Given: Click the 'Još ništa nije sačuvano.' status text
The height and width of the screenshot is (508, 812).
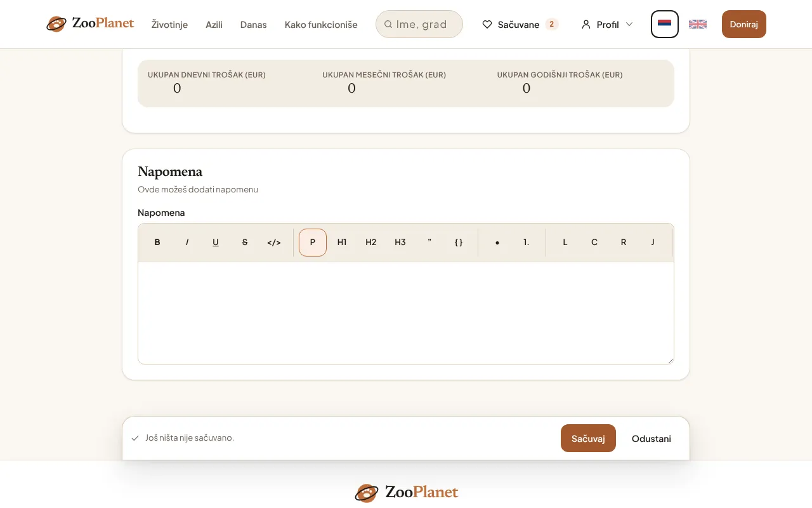Looking at the screenshot, I should (x=190, y=438).
